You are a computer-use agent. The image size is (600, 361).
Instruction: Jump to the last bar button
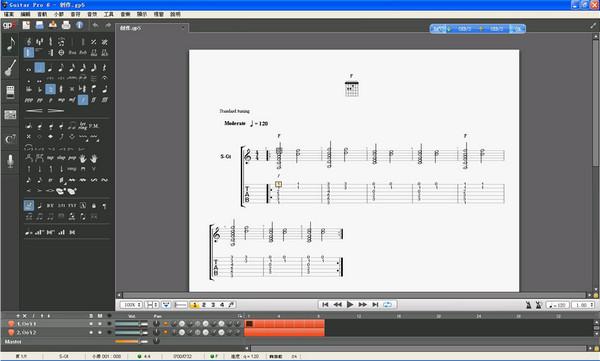[375, 304]
